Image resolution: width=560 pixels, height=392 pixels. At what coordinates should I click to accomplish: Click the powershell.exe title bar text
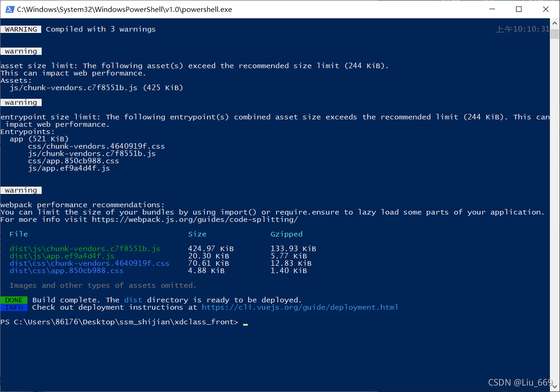pyautogui.click(x=125, y=9)
